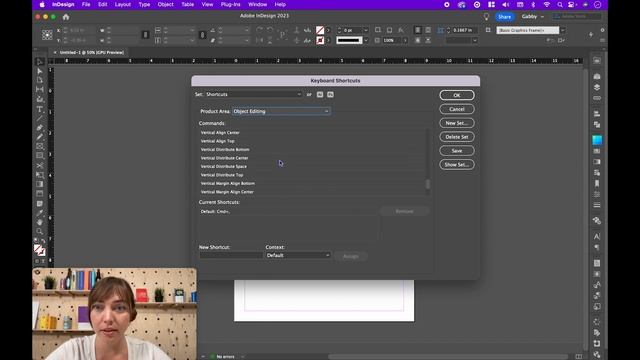640x360 pixels.
Task: Click the reference point locator grid
Action: 47,35
